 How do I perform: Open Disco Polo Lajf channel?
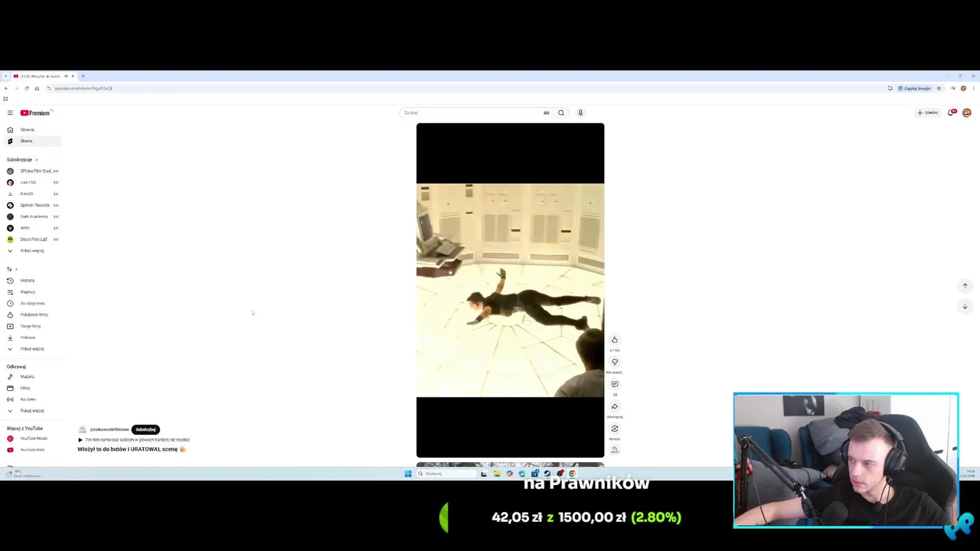tap(31, 240)
